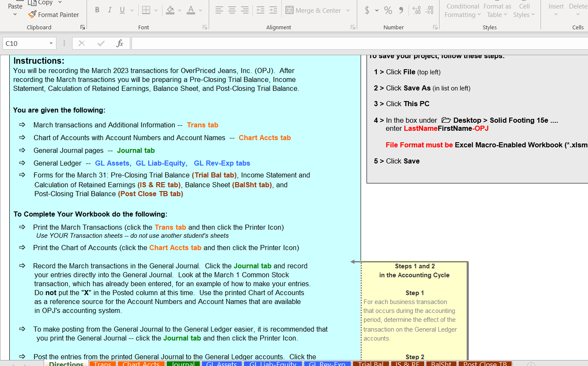Screen dimensions: 588x366
Task: Expand the Copy dropdown arrow
Action: point(59,3)
